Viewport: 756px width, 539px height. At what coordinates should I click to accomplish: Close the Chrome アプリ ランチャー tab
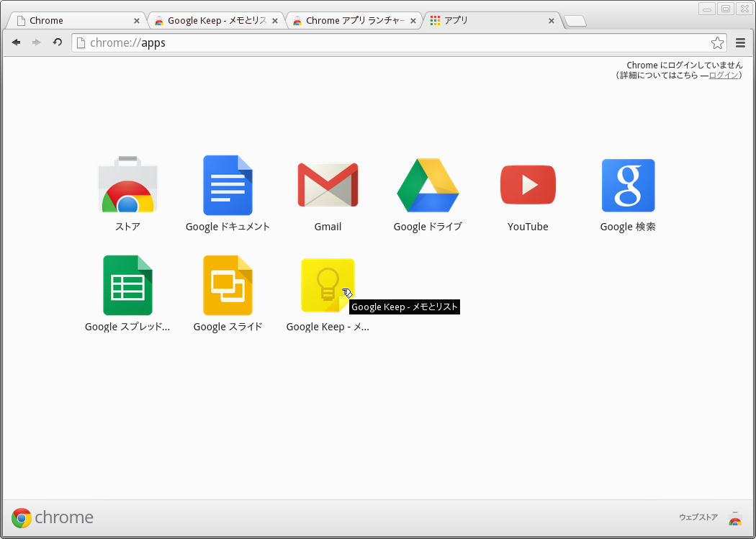(413, 21)
